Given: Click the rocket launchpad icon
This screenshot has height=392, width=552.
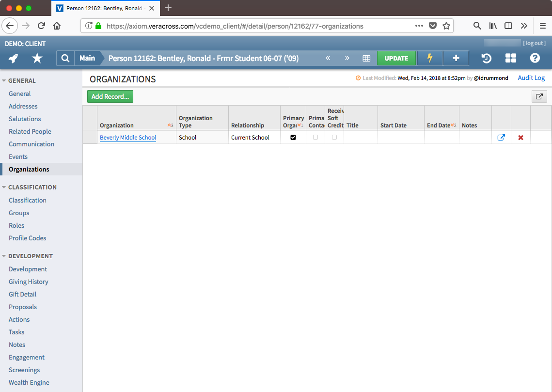Looking at the screenshot, I should [x=14, y=58].
